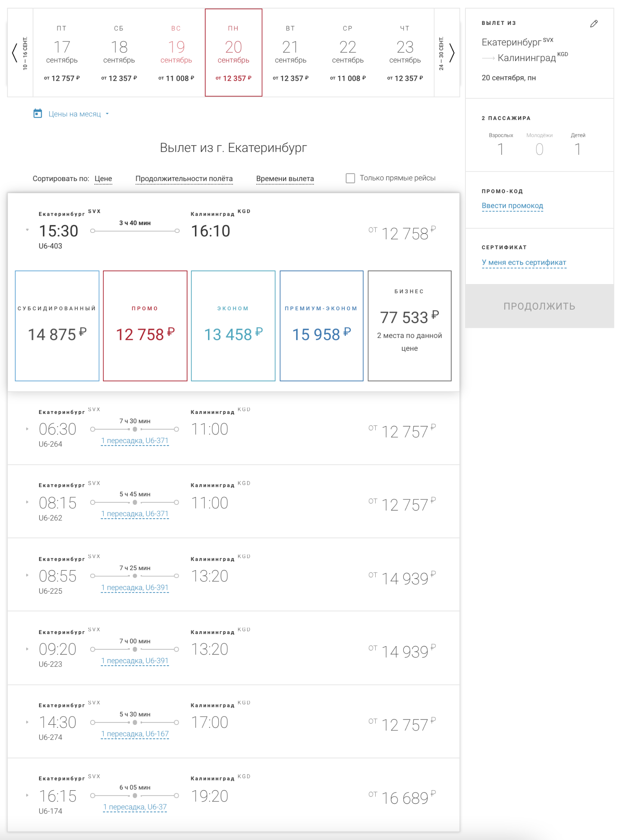
Task: Click price от 12 757 ₽ for U6-264
Action: [x=402, y=431]
